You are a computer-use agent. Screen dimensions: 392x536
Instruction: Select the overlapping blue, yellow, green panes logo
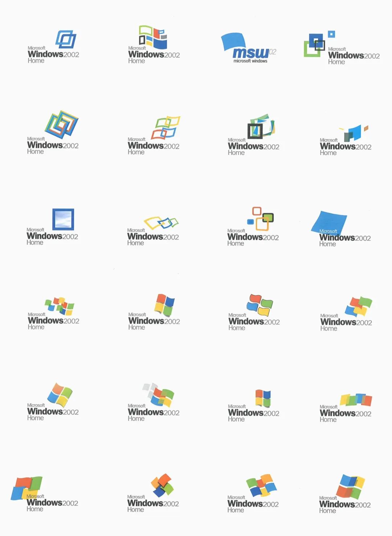pyautogui.click(x=351, y=487)
